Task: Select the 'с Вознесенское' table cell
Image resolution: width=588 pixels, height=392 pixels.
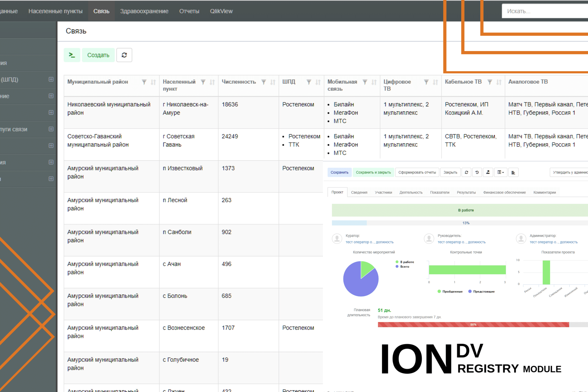Action: click(x=189, y=336)
